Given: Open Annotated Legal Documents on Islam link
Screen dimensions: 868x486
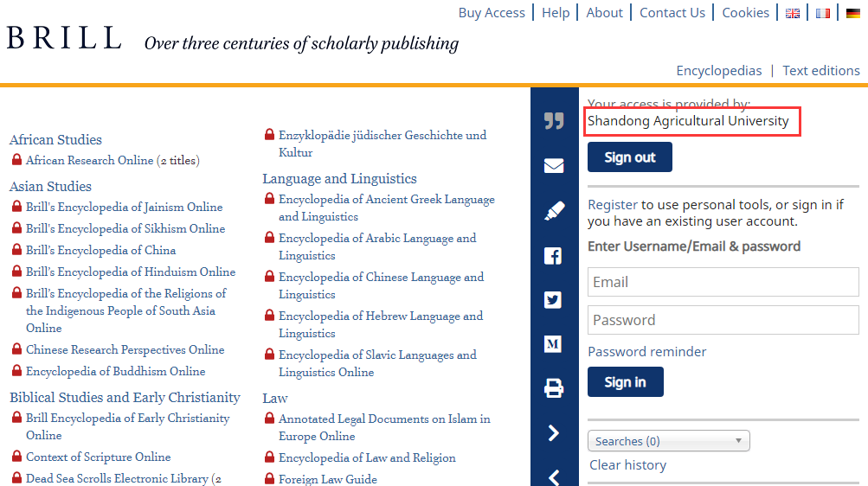Looking at the screenshot, I should [385, 427].
